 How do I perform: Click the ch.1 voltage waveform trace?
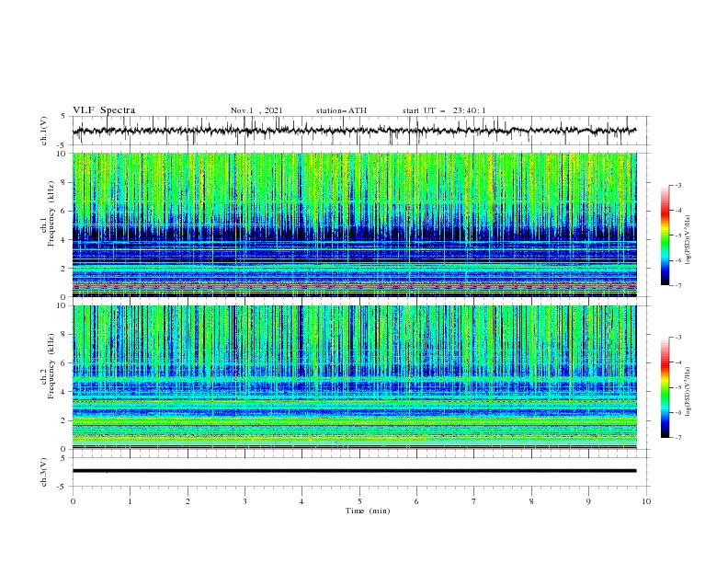point(354,131)
